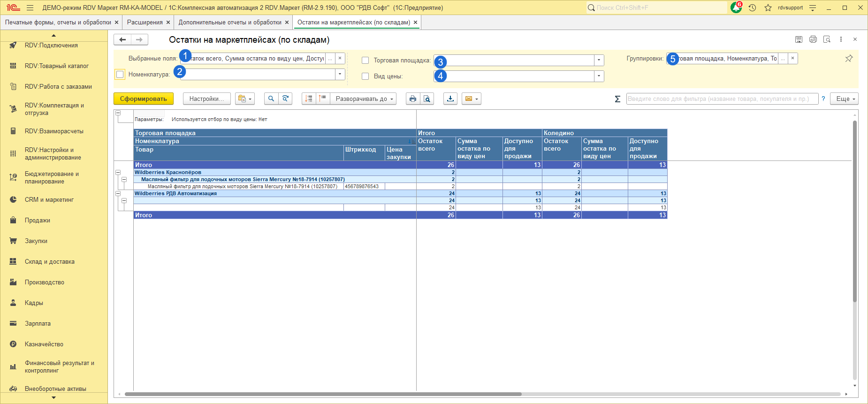868x404 pixels.
Task: Click the print preview icon in report toolbar
Action: click(426, 99)
